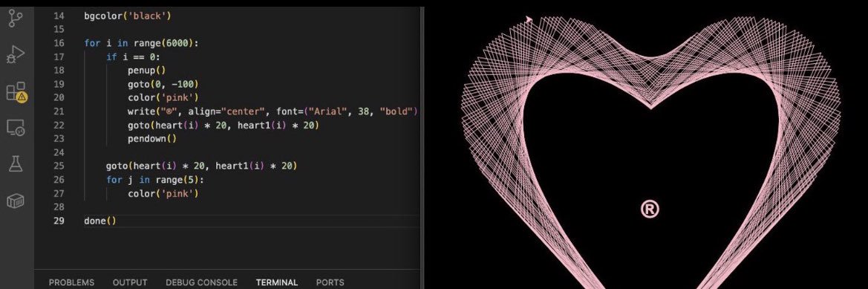Select the TERMINAL panel tab

[277, 282]
